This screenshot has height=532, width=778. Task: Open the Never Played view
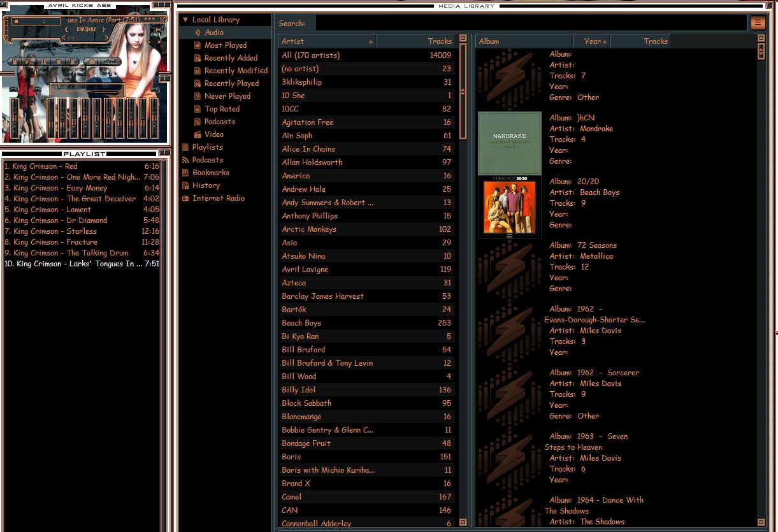tap(227, 96)
